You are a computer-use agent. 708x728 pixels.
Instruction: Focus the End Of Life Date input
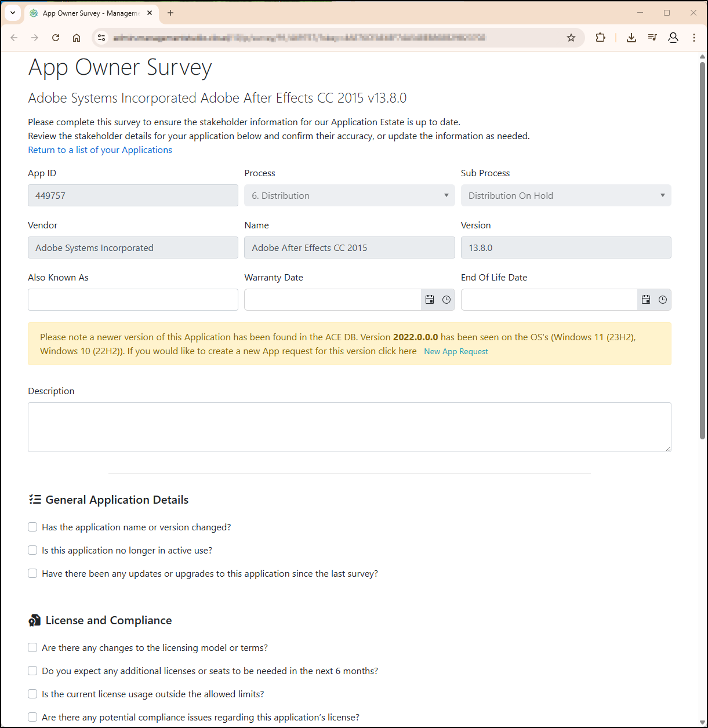[550, 300]
